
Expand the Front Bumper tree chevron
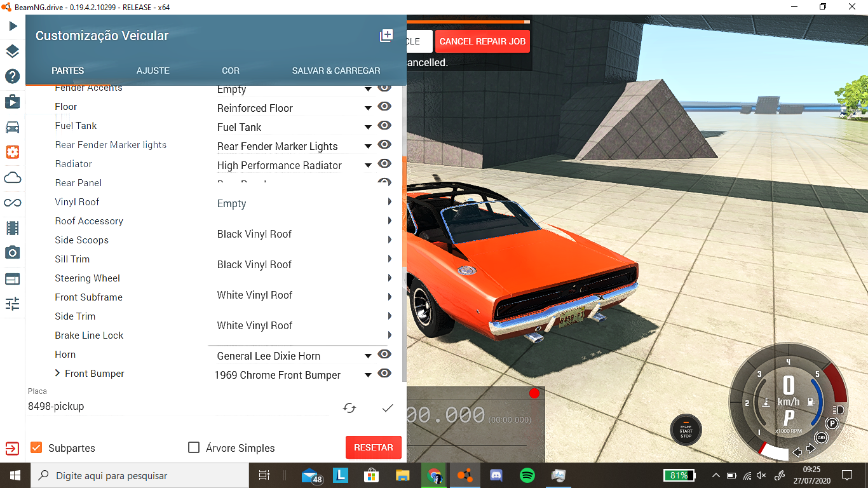pos(58,373)
